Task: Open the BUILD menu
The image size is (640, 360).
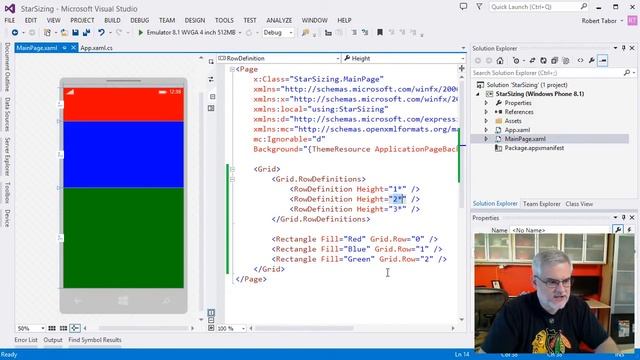Action: coord(112,20)
